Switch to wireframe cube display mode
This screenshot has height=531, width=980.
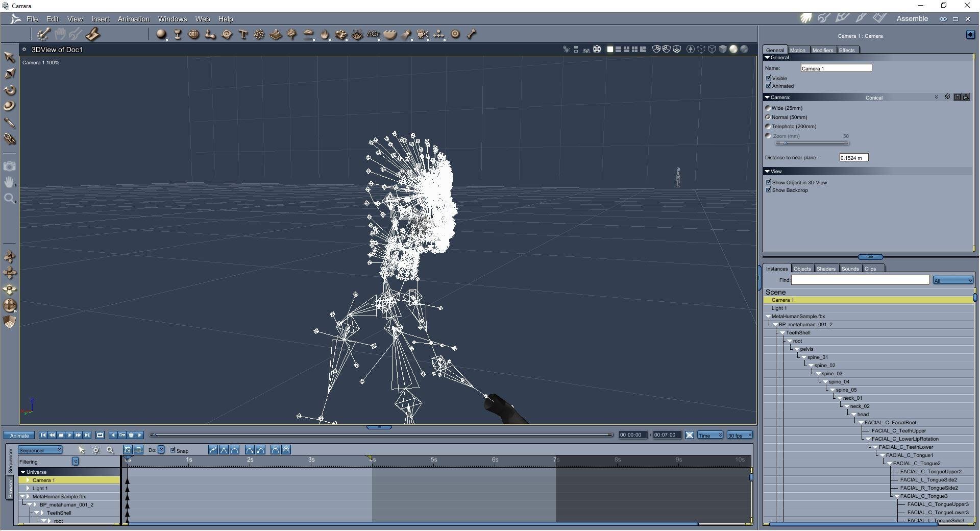click(712, 49)
